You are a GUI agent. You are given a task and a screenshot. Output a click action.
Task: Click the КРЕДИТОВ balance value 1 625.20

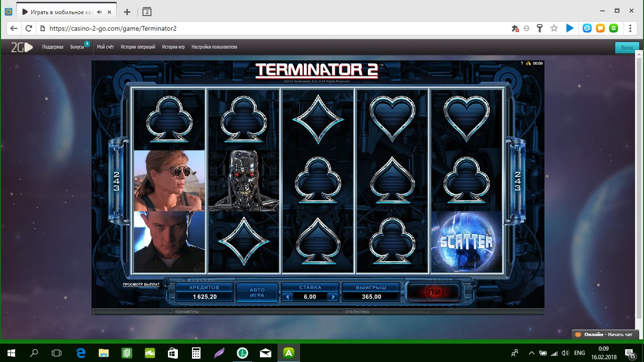point(205,297)
